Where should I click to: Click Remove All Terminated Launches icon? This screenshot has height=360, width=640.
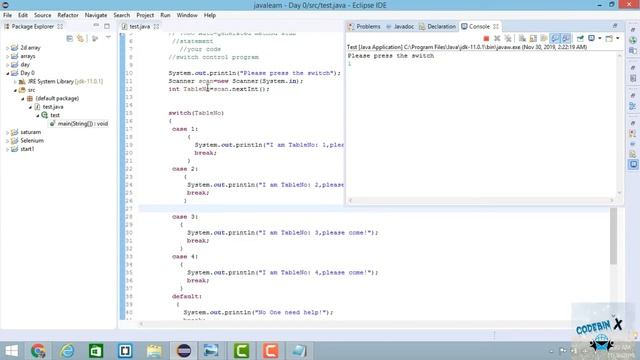pos(508,38)
